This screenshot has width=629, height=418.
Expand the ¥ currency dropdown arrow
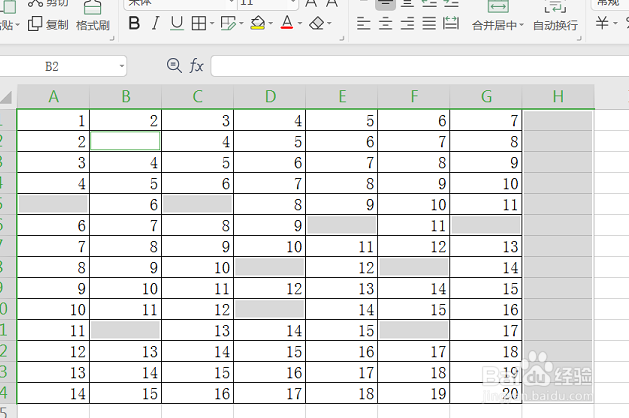point(615,23)
